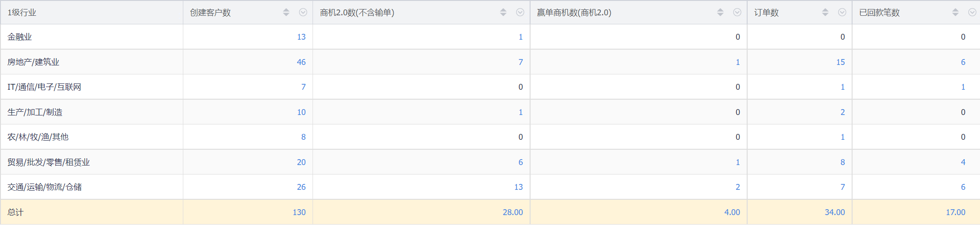The width and height of the screenshot is (980, 225).
Task: Open total payments received value 17.00
Action: pyautogui.click(x=955, y=212)
